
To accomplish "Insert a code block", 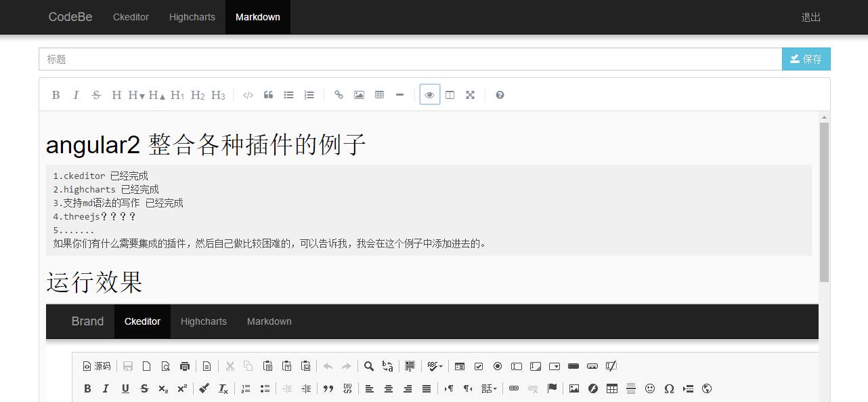I will coord(248,95).
